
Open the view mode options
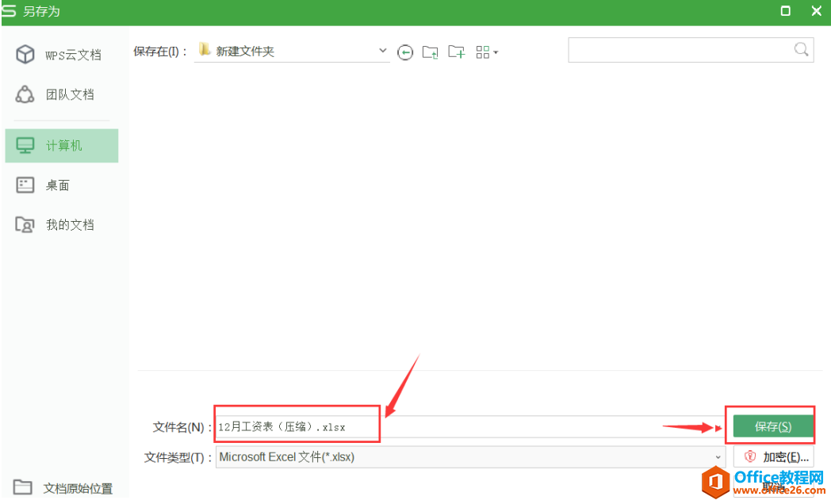487,52
